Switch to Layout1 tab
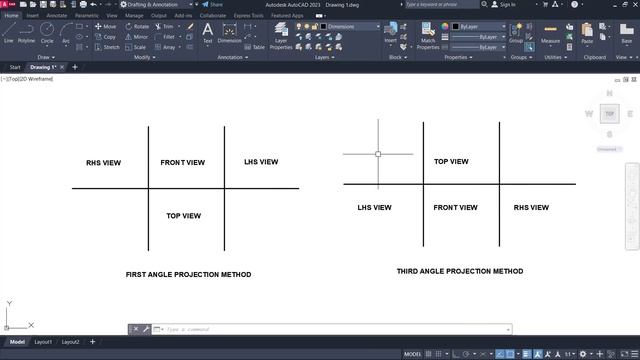Viewport: 640px width, 360px height. point(43,342)
